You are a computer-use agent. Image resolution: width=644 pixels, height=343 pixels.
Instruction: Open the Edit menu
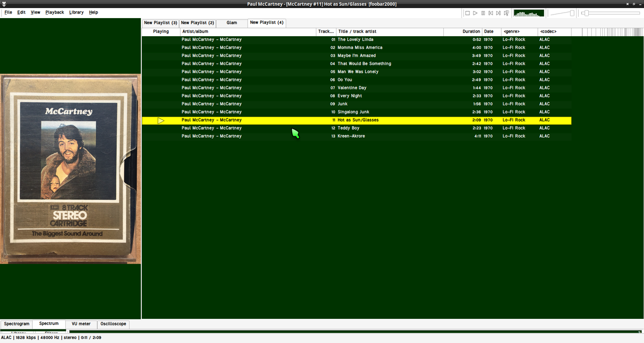pos(21,12)
